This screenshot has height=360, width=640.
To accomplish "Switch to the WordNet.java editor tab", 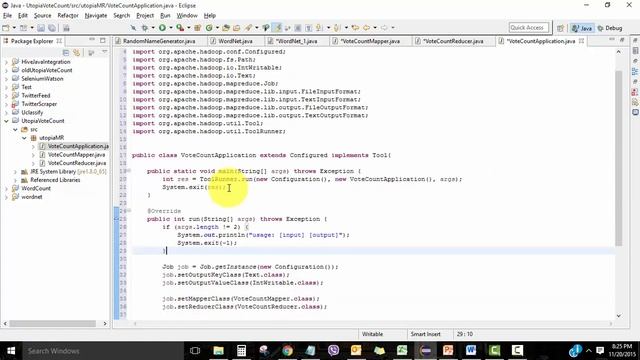I will (235, 41).
